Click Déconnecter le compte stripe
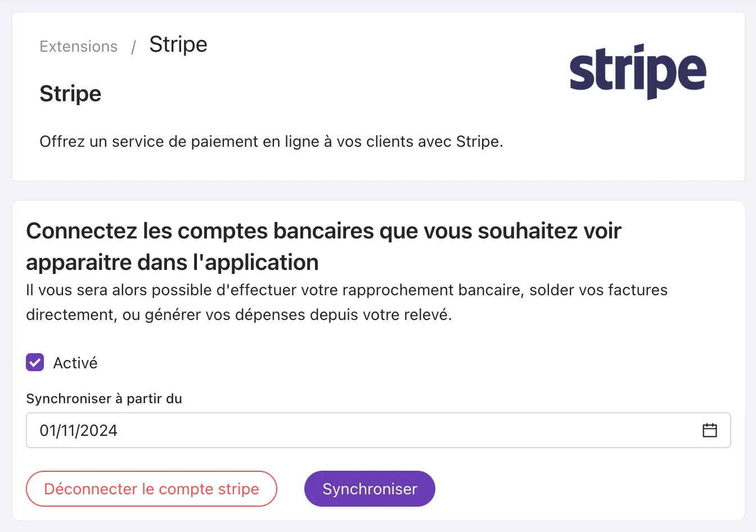 coord(151,489)
